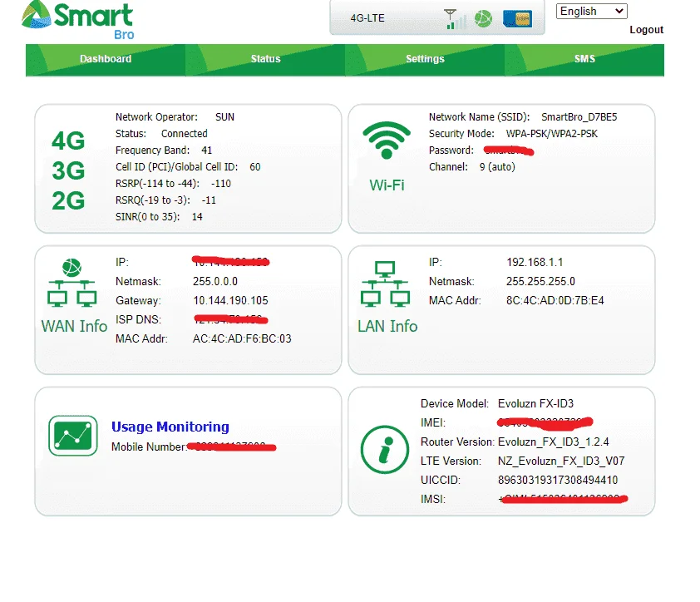Click the LAN Info network icon

coord(385,284)
